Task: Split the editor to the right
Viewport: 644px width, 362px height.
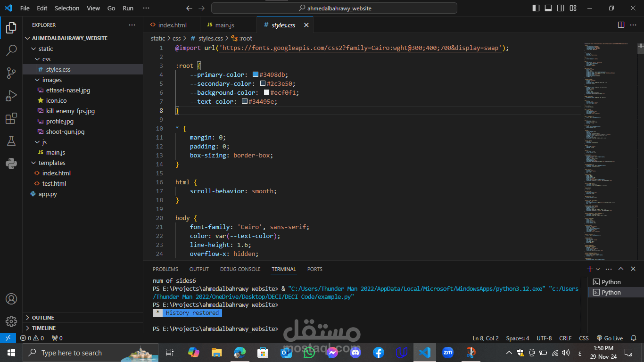Action: (621, 25)
